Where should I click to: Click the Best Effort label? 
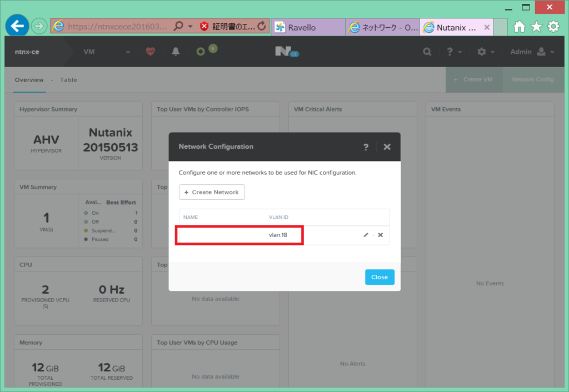121,202
